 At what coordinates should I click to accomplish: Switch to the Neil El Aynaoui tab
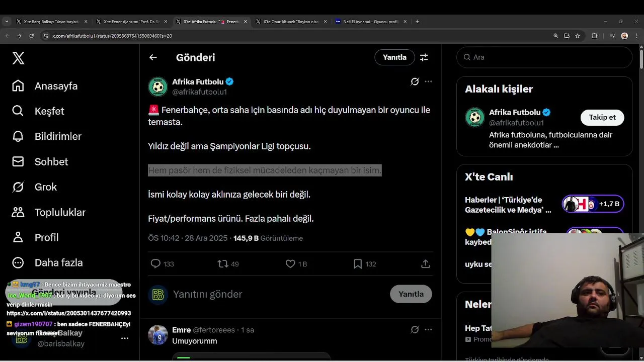click(370, 22)
